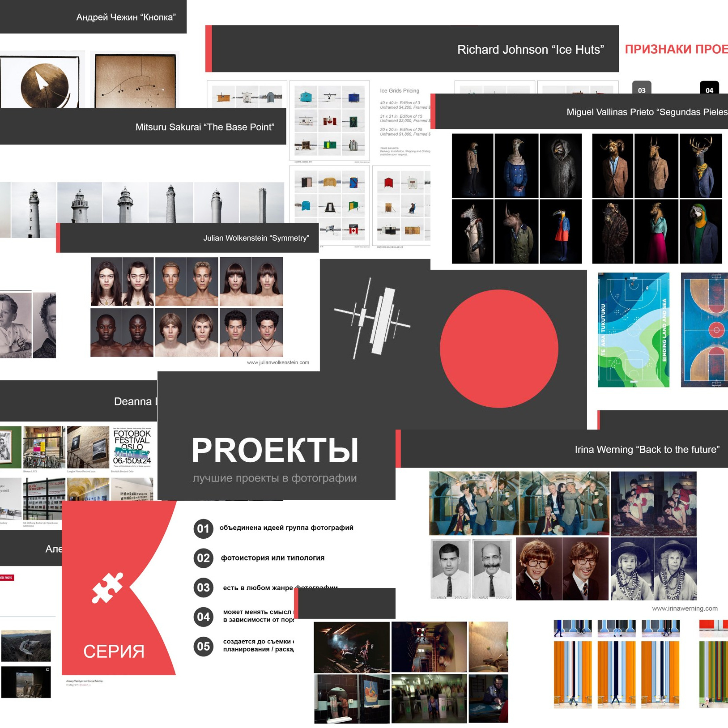
Task: Open the www.julianwolkenstein.com link
Action: point(278,362)
